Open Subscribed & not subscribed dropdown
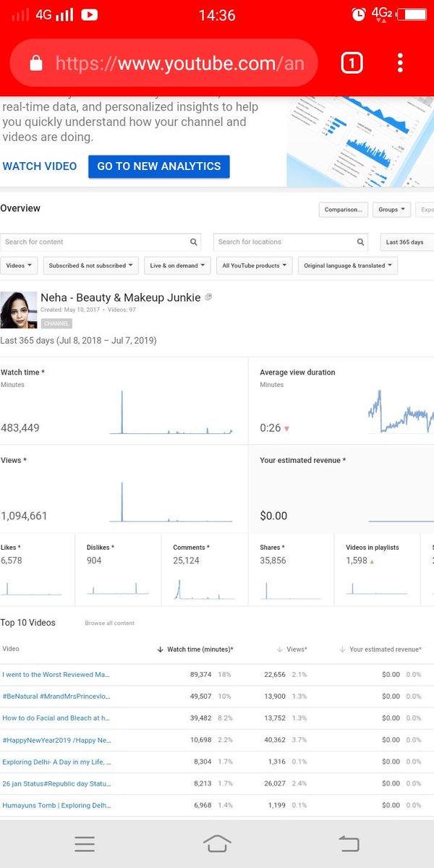The width and height of the screenshot is (434, 868). 91,265
